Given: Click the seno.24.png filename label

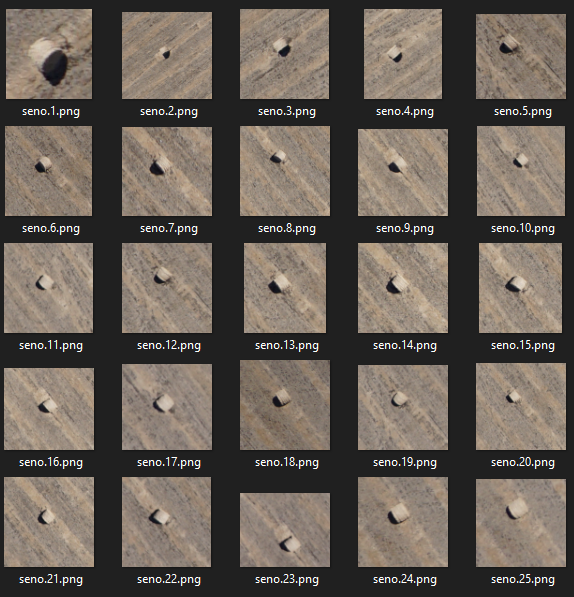Looking at the screenshot, I should (x=405, y=579).
